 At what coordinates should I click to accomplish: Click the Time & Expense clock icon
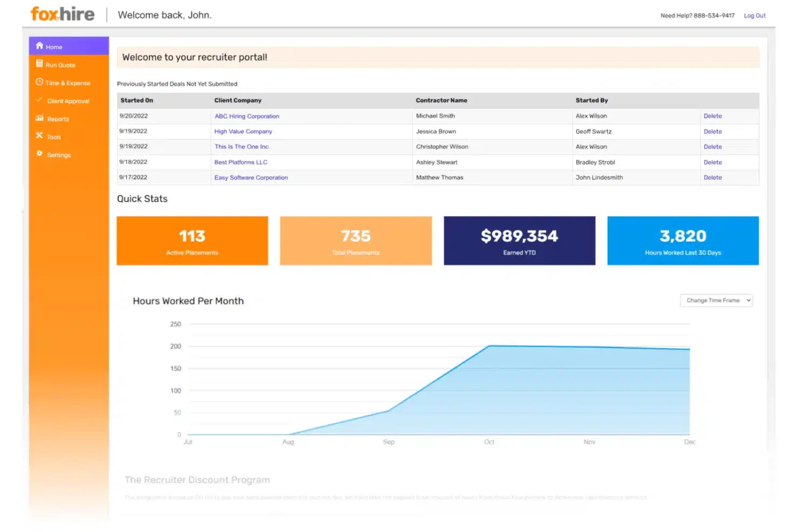click(39, 82)
